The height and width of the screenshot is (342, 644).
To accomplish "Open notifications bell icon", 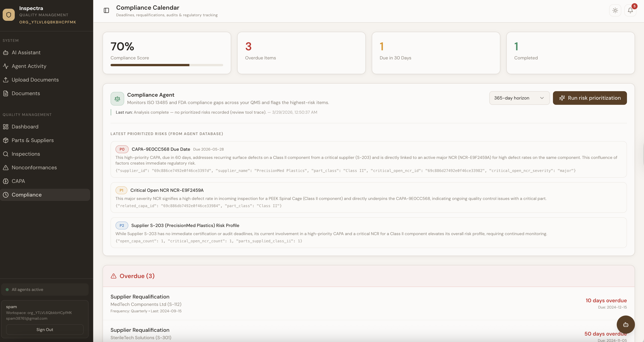I will 630,10.
